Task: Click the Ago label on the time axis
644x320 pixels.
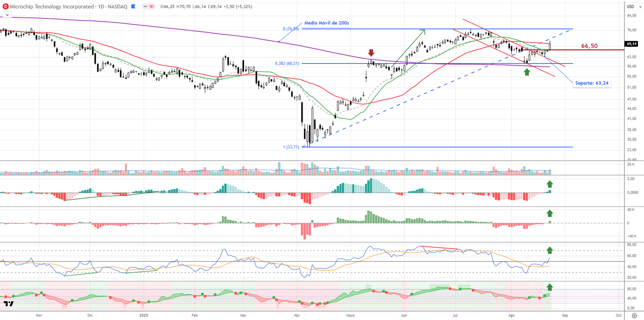Action: click(x=511, y=315)
